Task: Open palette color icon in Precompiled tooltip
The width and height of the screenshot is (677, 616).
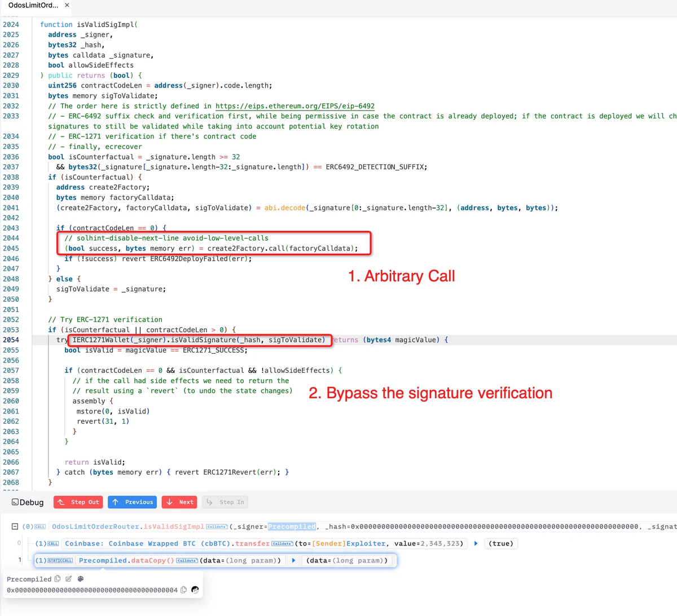Action: pyautogui.click(x=80, y=579)
